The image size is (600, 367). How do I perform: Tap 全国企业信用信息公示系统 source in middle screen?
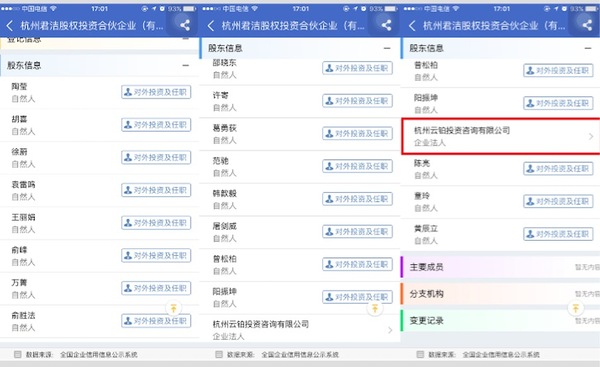pyautogui.click(x=300, y=355)
